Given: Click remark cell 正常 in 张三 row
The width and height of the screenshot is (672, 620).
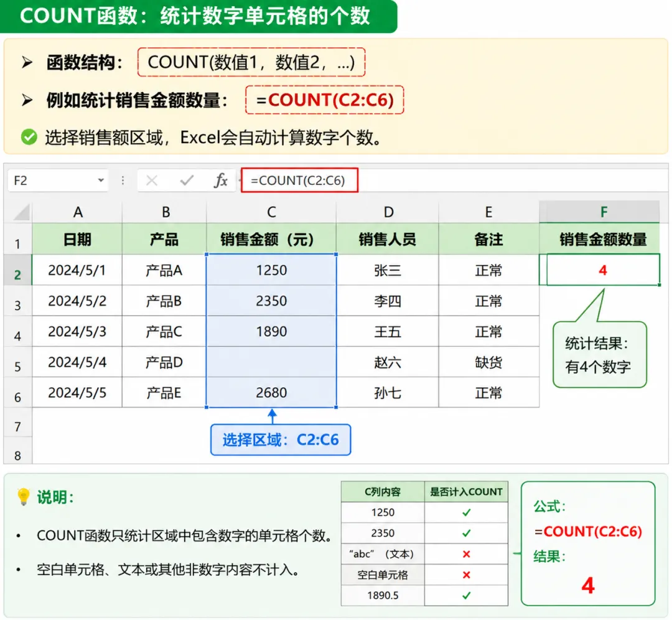Looking at the screenshot, I should click(488, 270).
